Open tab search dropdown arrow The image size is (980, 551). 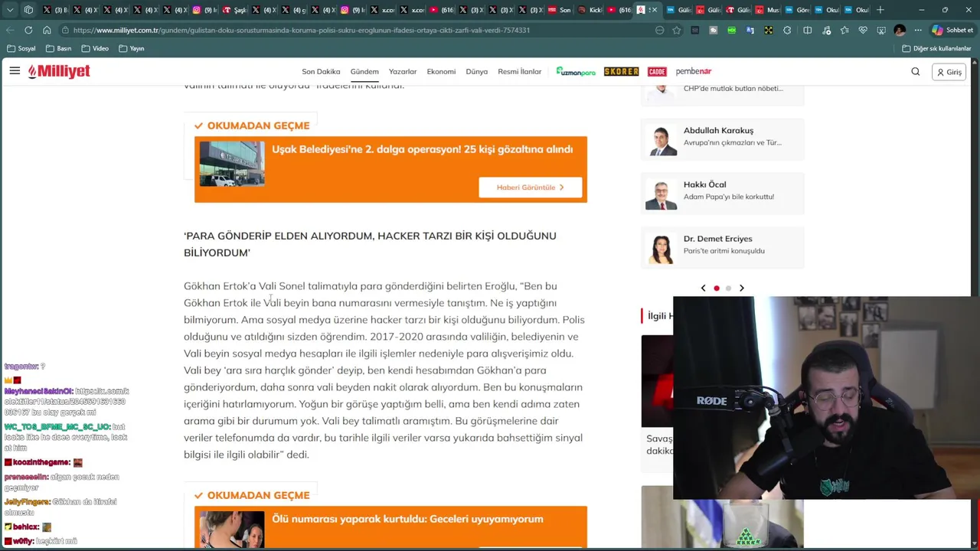coord(10,10)
